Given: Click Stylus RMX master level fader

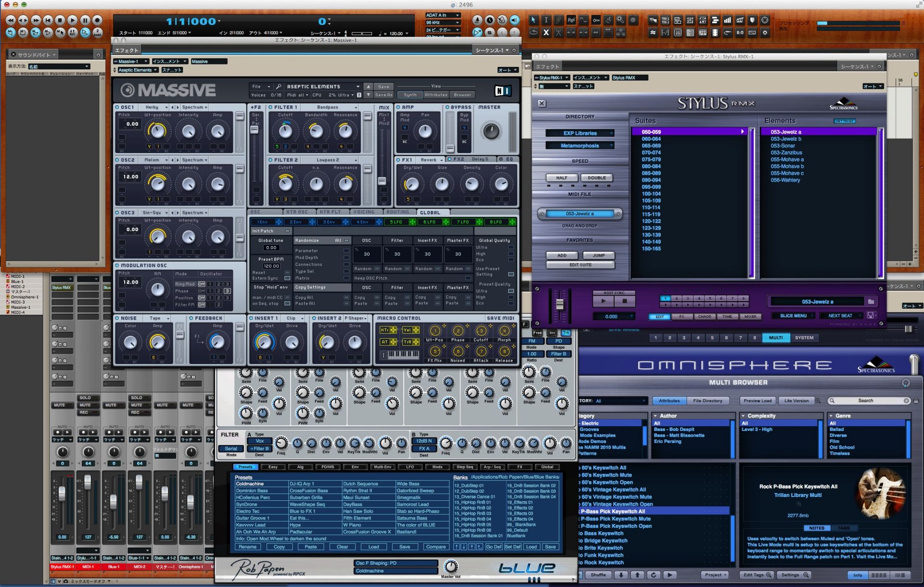Looking at the screenshot, I should point(560,304).
